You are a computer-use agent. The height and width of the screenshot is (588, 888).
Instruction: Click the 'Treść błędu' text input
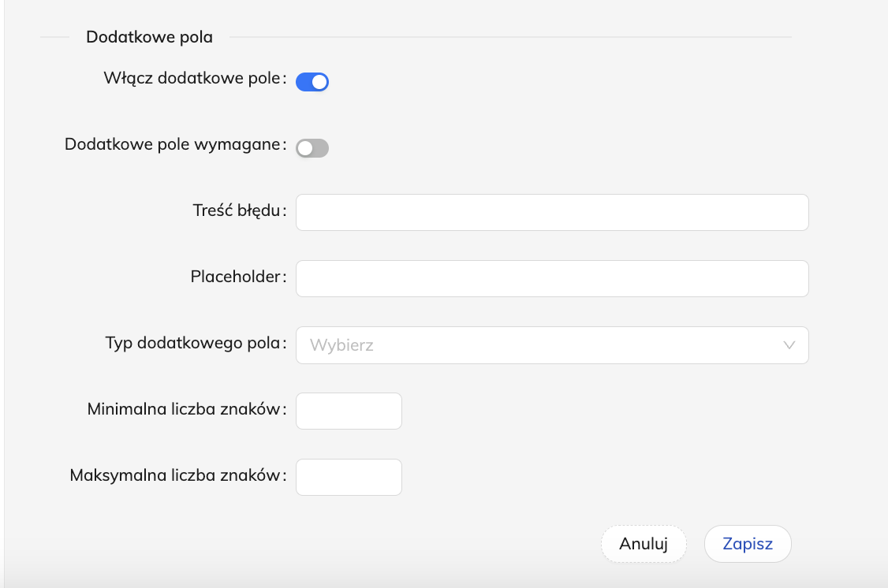tap(552, 213)
